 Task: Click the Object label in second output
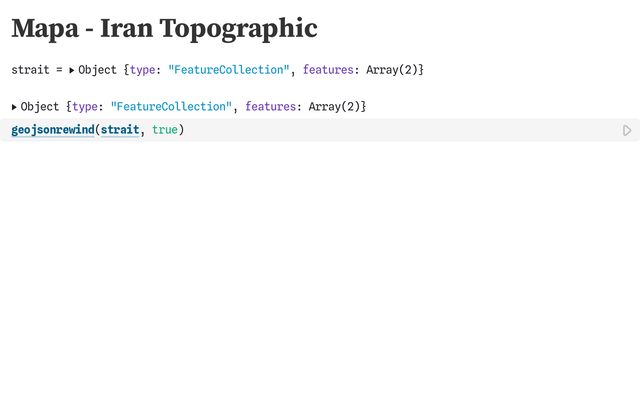(x=40, y=106)
